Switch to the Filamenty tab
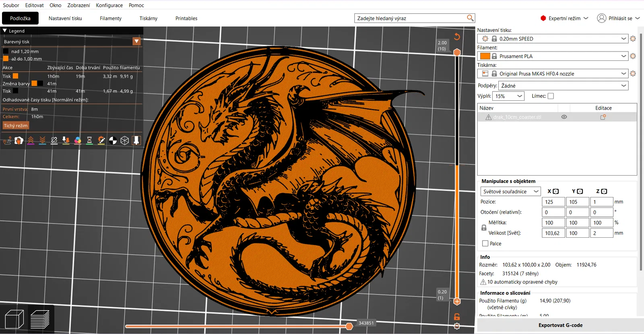Viewport: 644px width, 334px height. click(x=111, y=18)
